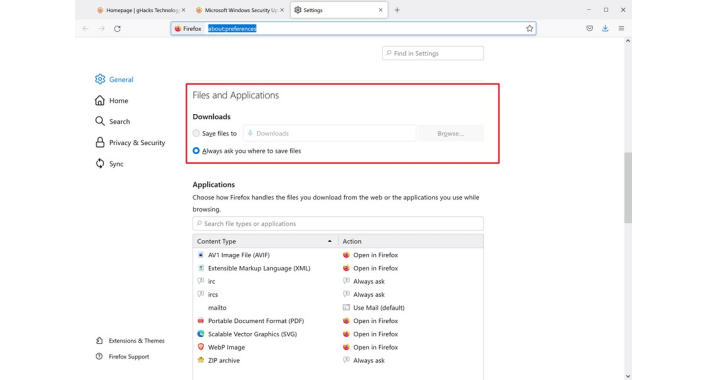Reload the page with the refresh icon
708x380 pixels.
(x=117, y=28)
